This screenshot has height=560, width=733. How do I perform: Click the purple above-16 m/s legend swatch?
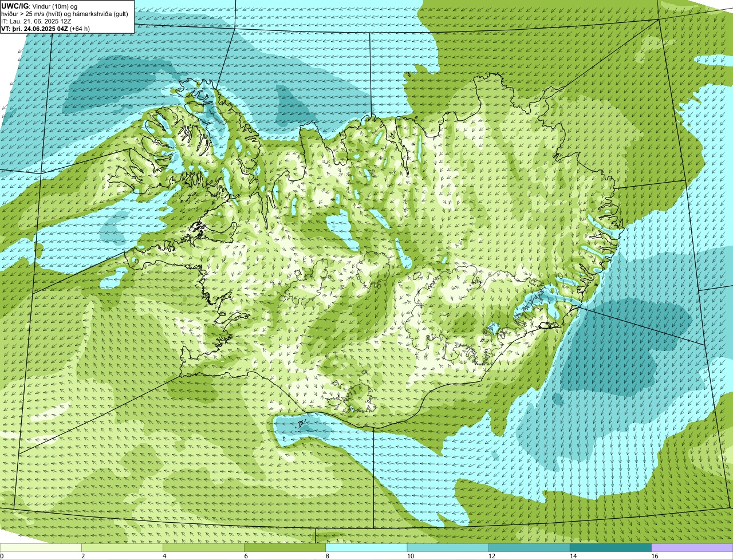coord(692,547)
